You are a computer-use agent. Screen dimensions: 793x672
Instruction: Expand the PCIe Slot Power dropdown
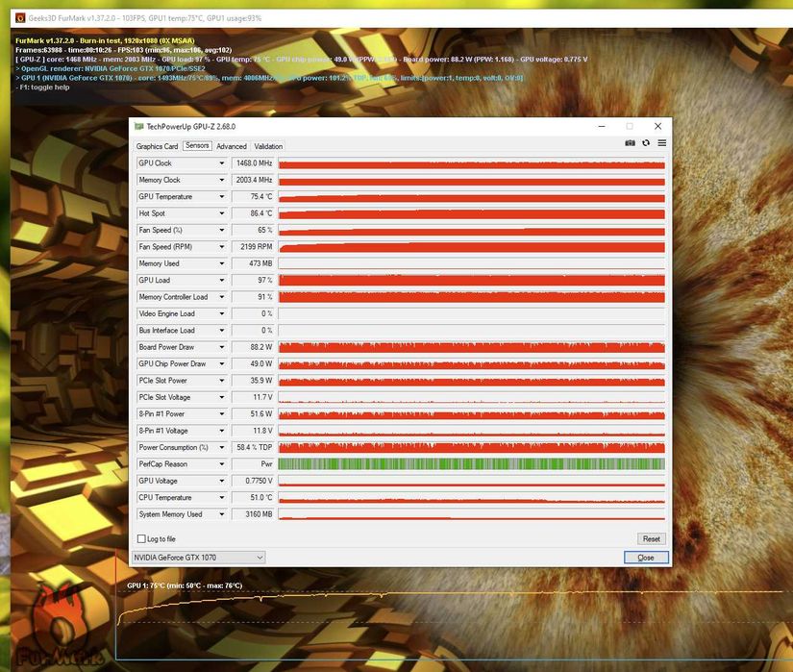point(221,381)
